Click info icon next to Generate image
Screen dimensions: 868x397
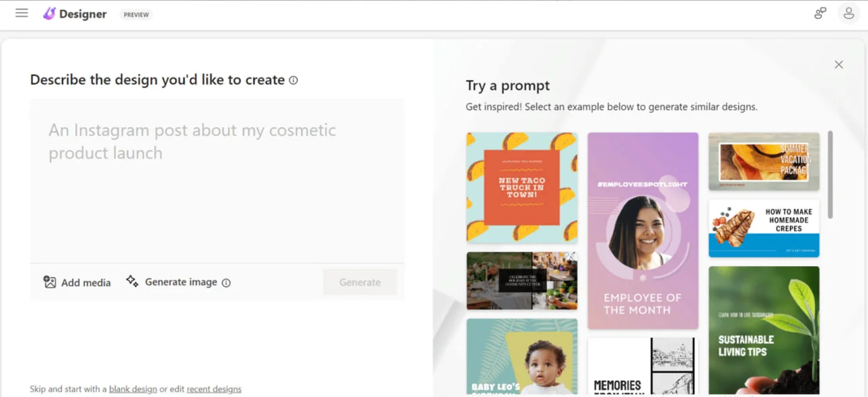pos(226,283)
